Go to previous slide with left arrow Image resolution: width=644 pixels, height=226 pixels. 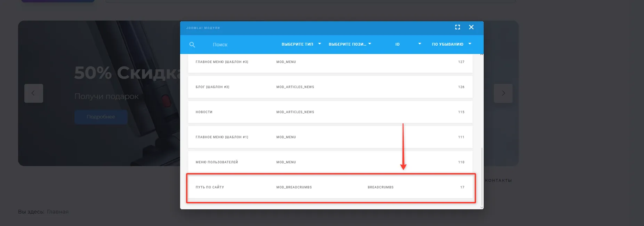tap(34, 93)
